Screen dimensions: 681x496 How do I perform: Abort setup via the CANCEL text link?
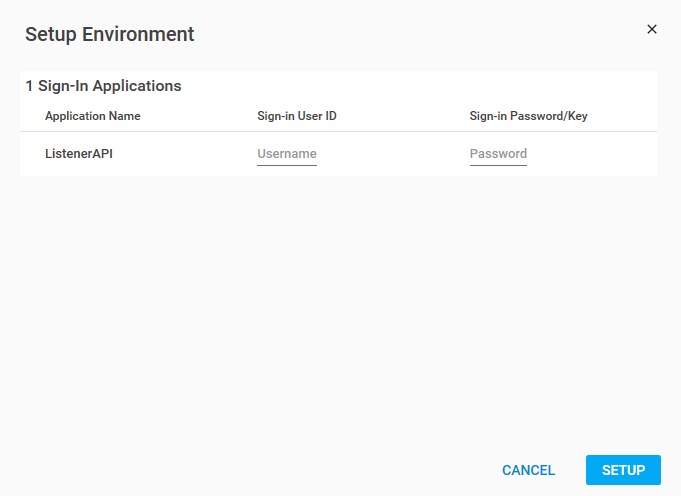pos(528,470)
